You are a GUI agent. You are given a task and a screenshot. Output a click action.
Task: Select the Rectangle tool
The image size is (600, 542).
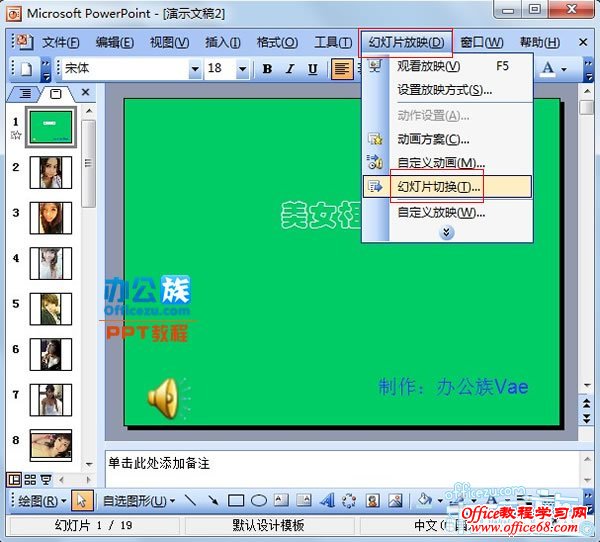pyautogui.click(x=236, y=501)
